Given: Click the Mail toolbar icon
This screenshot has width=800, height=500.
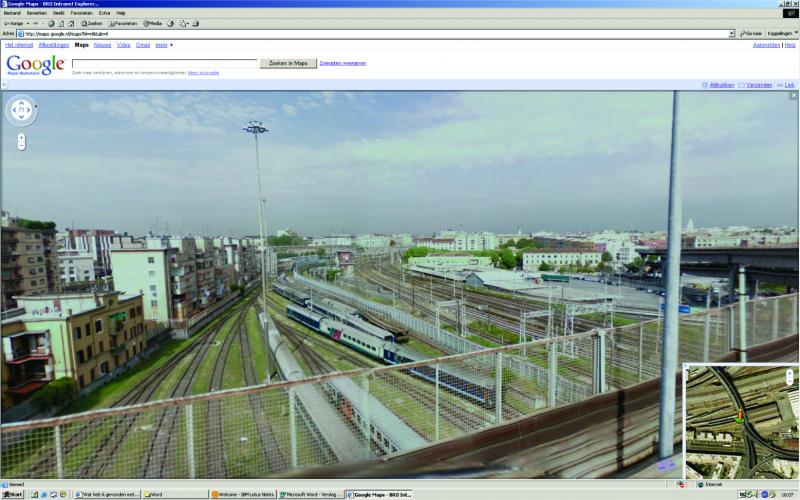Looking at the screenshot, I should point(184,23).
